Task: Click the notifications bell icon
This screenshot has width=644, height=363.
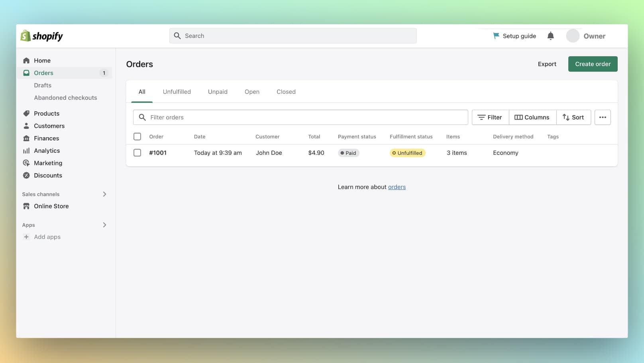Action: click(x=550, y=36)
